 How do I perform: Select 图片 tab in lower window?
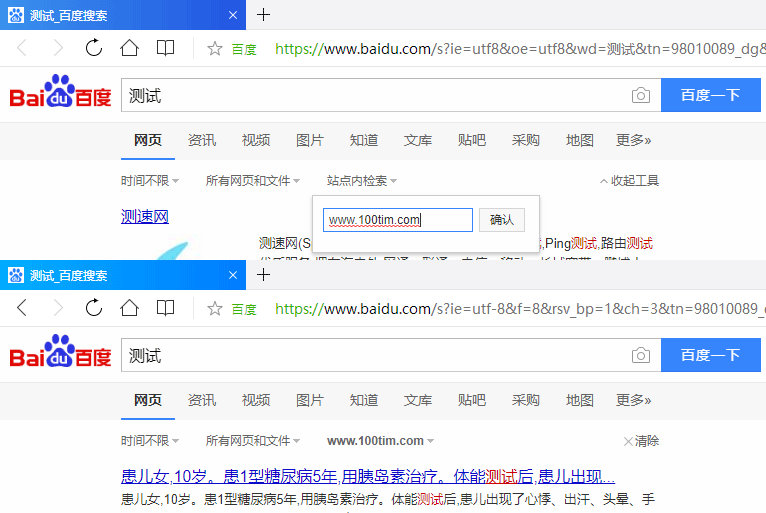pyautogui.click(x=310, y=400)
